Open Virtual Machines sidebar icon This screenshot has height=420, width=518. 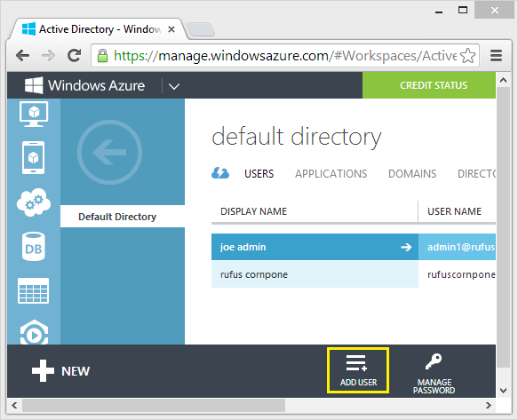[x=34, y=114]
